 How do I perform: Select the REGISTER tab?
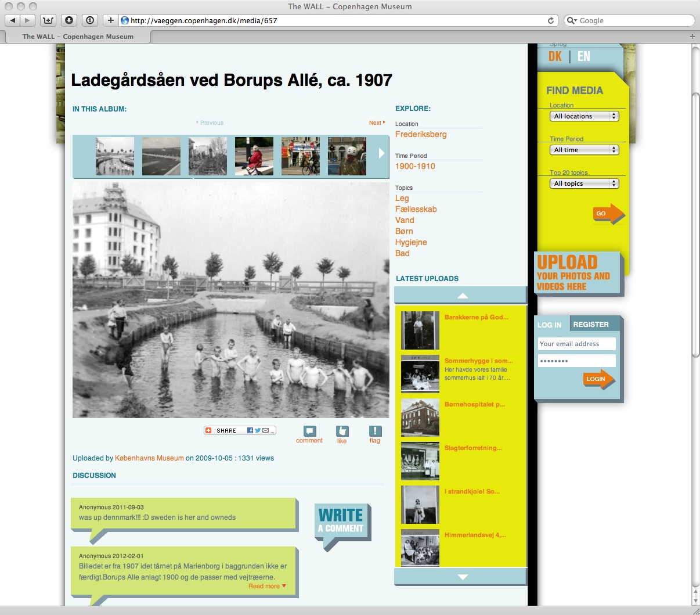point(591,324)
